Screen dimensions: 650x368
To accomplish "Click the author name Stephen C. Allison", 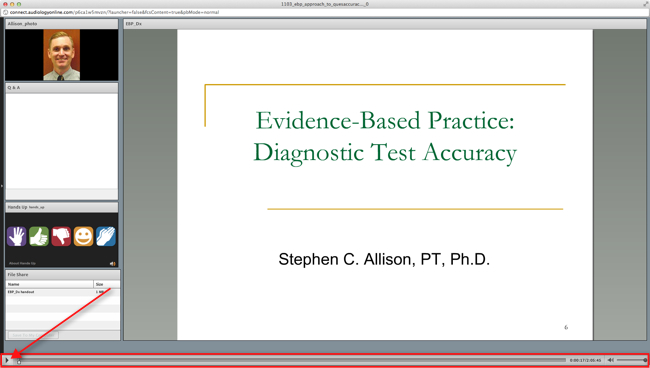I will (384, 260).
